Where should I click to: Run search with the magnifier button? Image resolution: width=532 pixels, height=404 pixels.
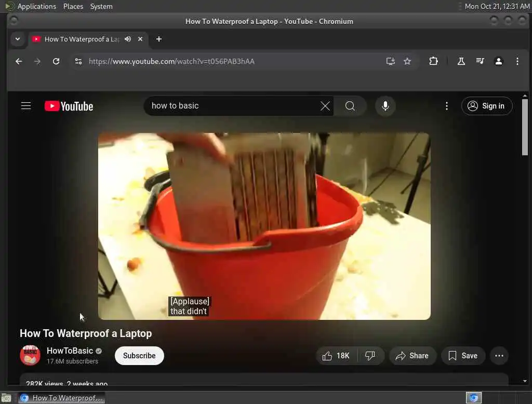pos(350,106)
